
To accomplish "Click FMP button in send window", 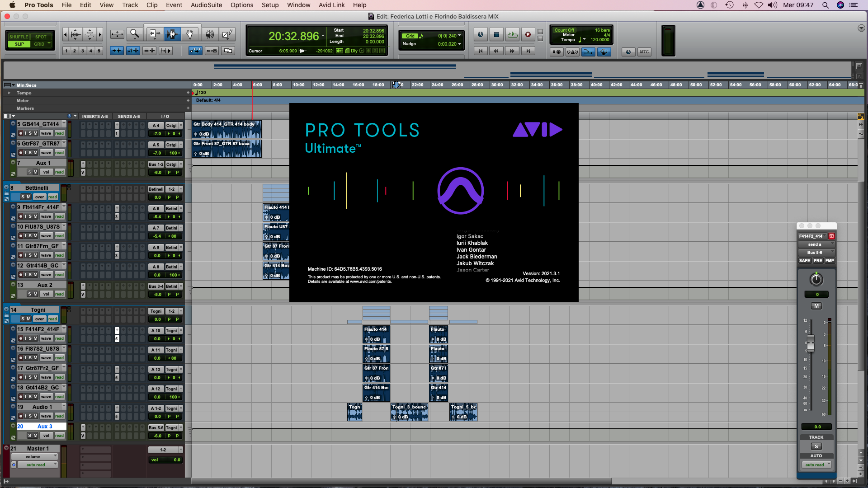I will [830, 261].
